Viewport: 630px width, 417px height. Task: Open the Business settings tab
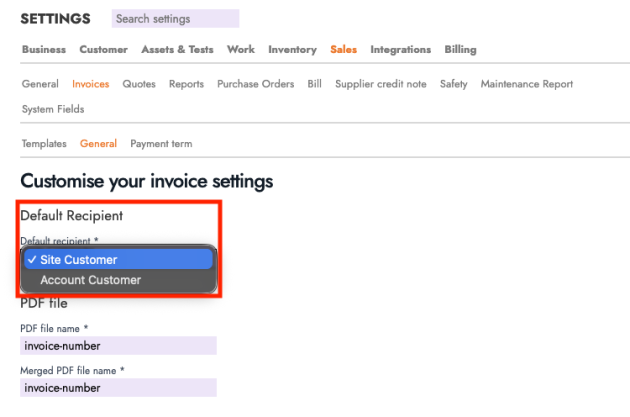coord(43,50)
